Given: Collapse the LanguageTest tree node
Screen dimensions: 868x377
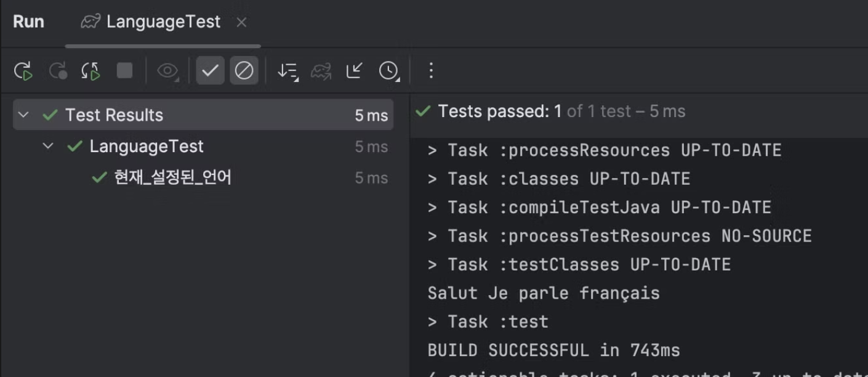Looking at the screenshot, I should [48, 147].
